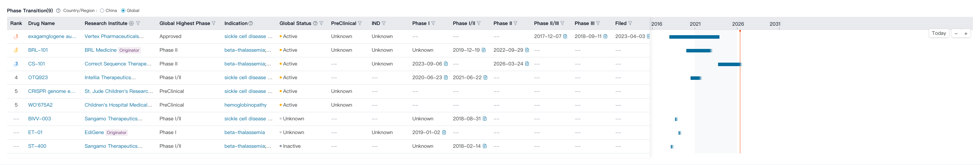The image size is (980, 165).
Task: Open document icon beside 2019-12-19 date
Action: pos(484,50)
